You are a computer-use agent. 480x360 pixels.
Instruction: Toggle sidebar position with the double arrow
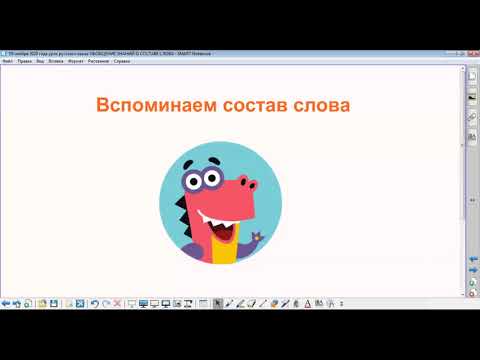[x=472, y=200]
